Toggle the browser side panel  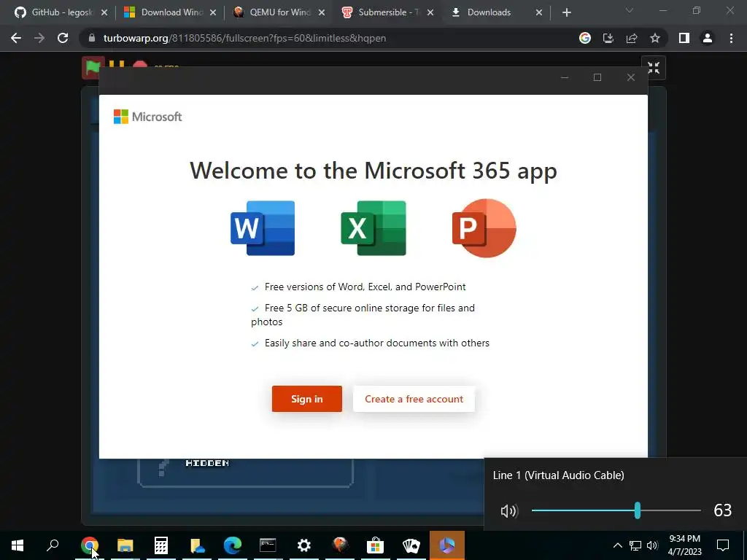684,38
